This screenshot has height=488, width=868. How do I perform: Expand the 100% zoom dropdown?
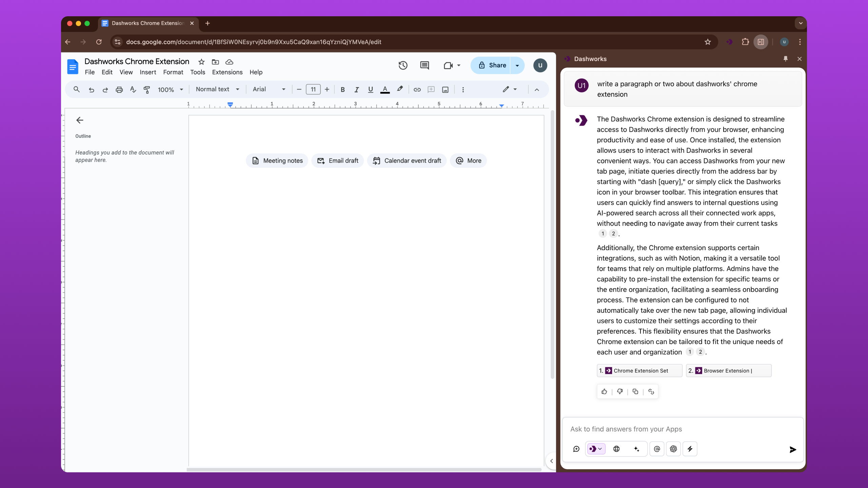[x=170, y=89]
